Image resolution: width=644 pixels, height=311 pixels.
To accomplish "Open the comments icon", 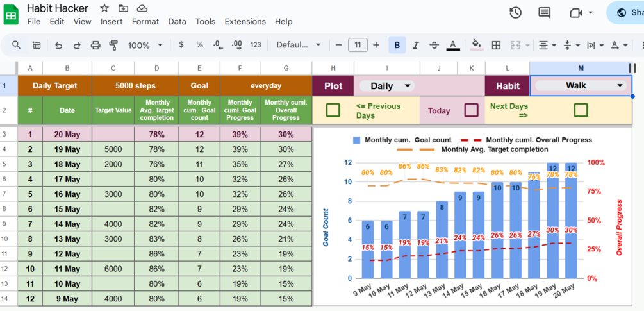I will [544, 13].
